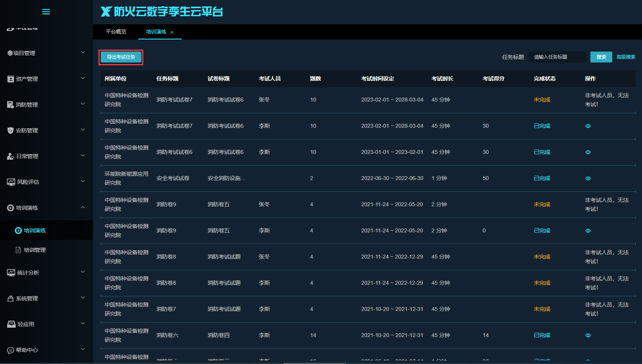
Task: Expand the 轻应用 menu chevron
Action: click(x=83, y=323)
